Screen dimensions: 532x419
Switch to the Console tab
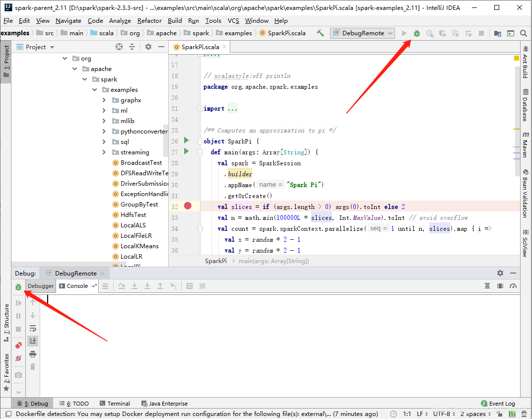coord(77,286)
